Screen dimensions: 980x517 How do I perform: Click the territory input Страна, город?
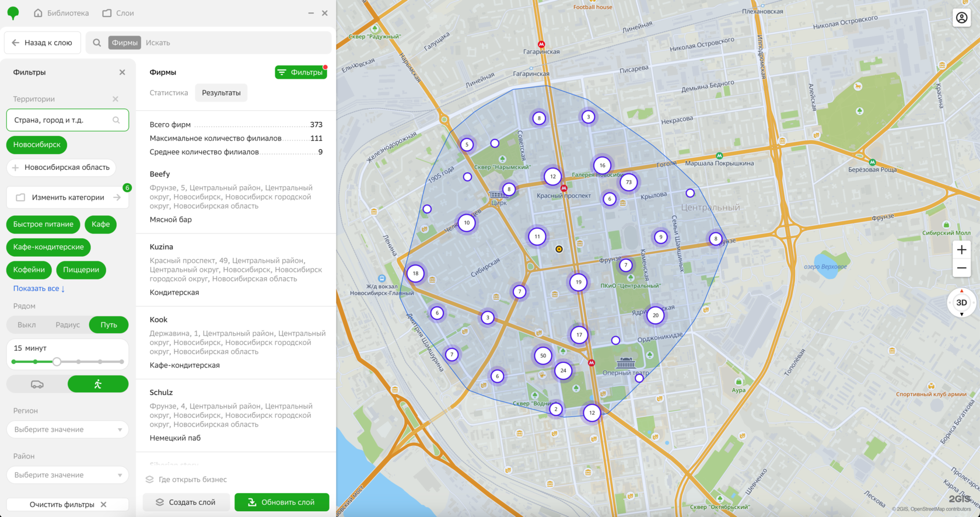(68, 120)
